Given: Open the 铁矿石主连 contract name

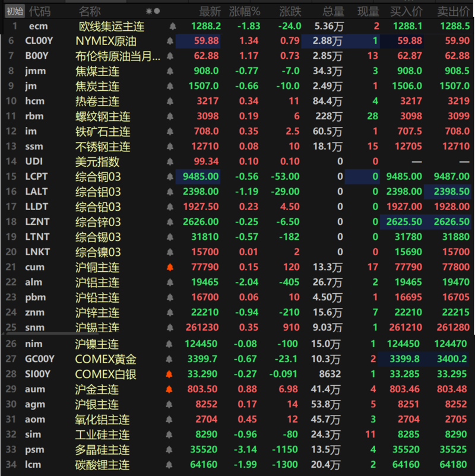Looking at the screenshot, I should (x=103, y=131).
